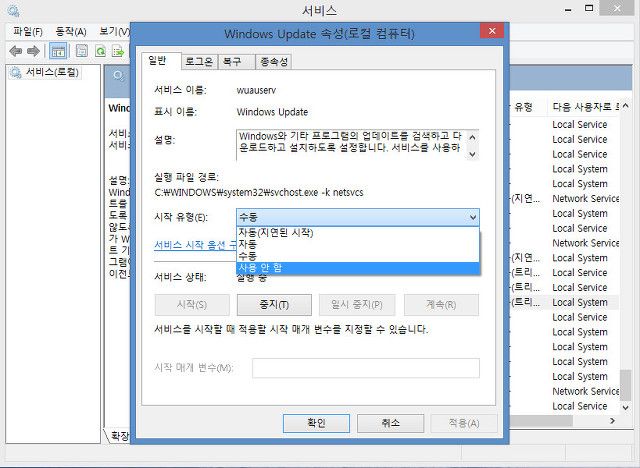Open the 보기(V) menu
Viewport: 640px width, 468px height.
[x=115, y=31]
